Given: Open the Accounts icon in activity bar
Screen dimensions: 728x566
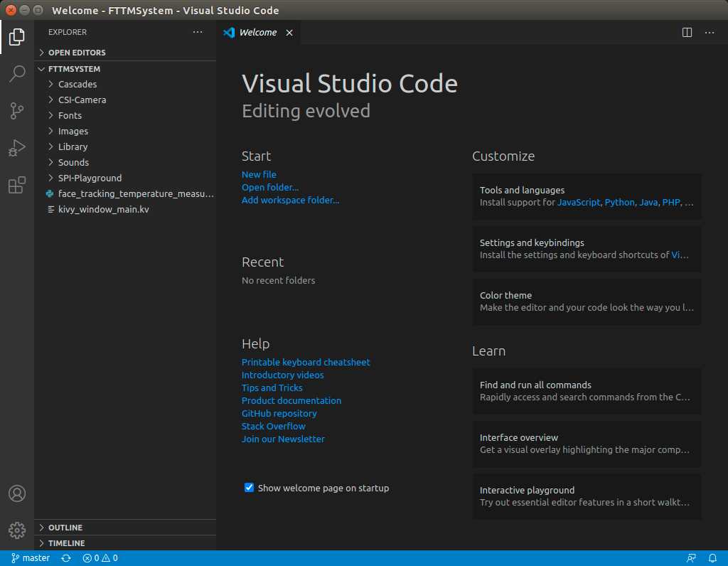Looking at the screenshot, I should (x=17, y=493).
